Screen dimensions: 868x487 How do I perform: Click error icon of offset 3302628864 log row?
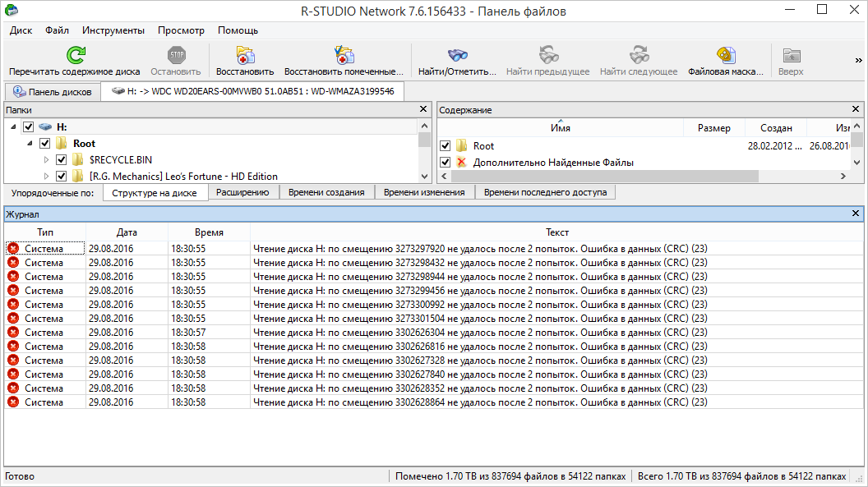point(13,402)
